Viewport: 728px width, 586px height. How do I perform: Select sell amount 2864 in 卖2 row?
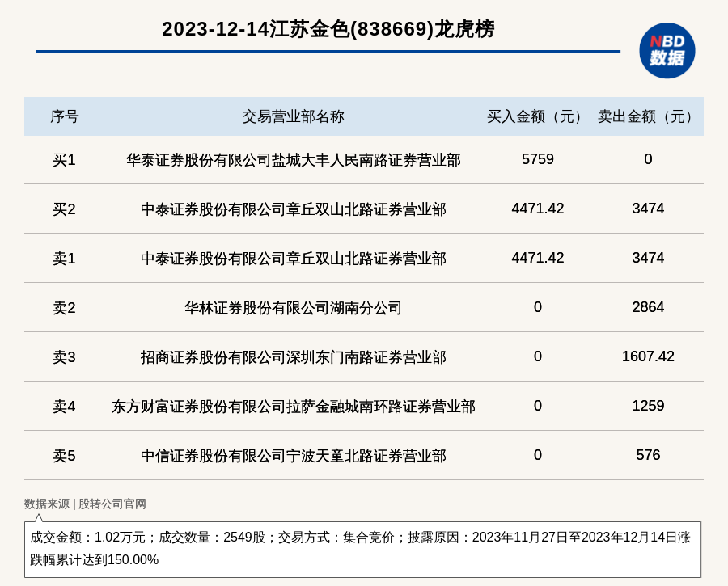[648, 307]
